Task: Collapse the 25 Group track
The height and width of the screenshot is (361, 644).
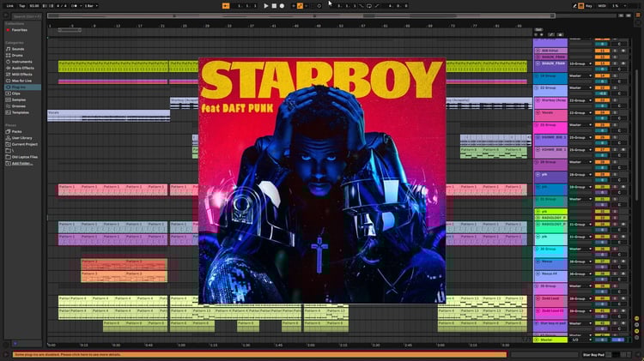Action: tap(537, 124)
